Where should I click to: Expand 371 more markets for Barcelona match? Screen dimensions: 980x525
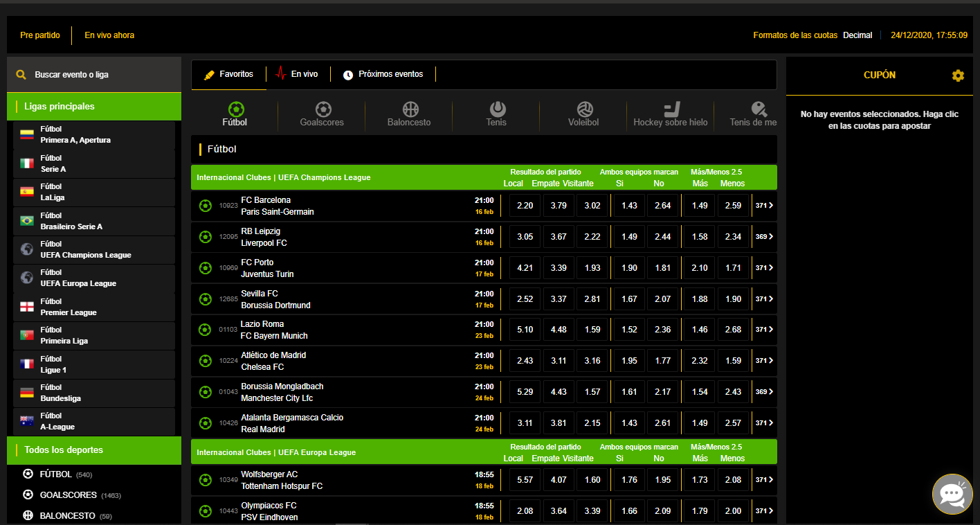point(764,206)
